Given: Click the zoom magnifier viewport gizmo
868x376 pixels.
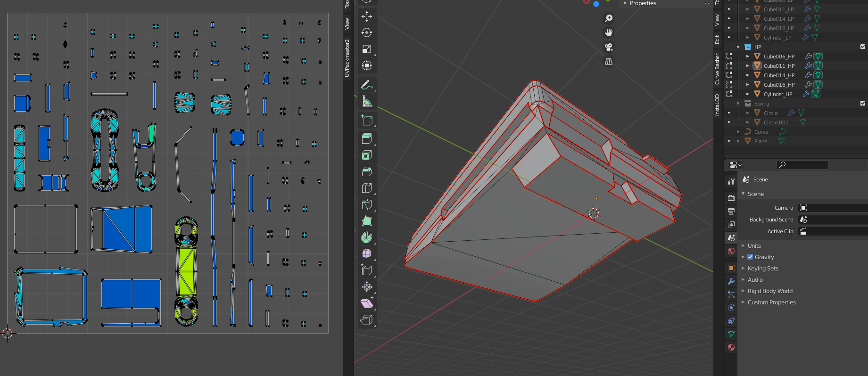Looking at the screenshot, I should [x=609, y=18].
